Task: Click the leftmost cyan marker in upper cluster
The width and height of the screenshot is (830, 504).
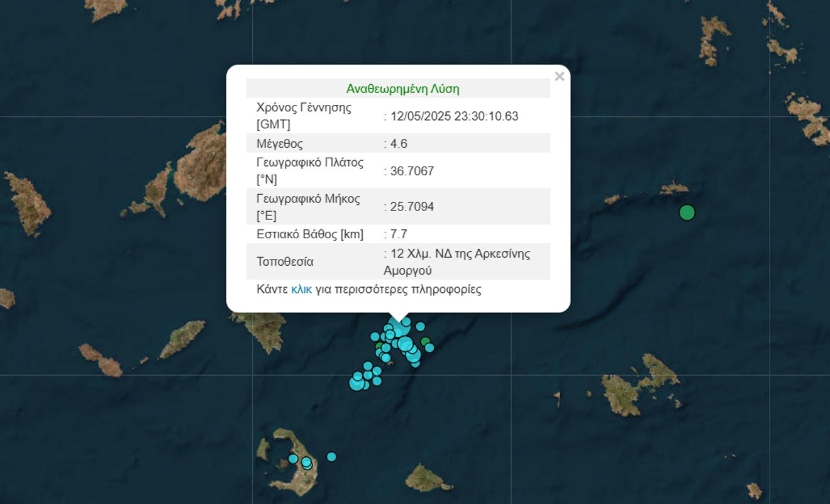Action: (375, 336)
